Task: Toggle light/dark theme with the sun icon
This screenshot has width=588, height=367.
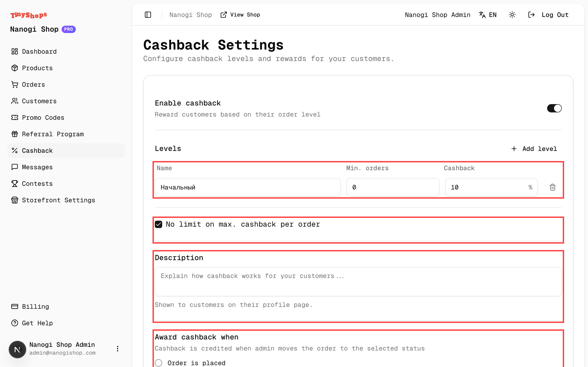Action: [x=512, y=15]
